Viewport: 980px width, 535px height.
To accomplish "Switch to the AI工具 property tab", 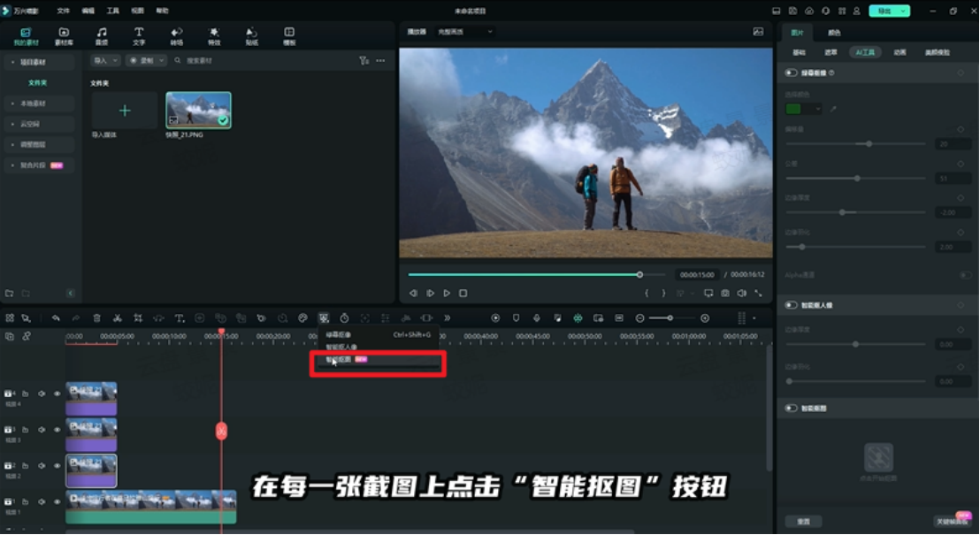I will pos(865,52).
